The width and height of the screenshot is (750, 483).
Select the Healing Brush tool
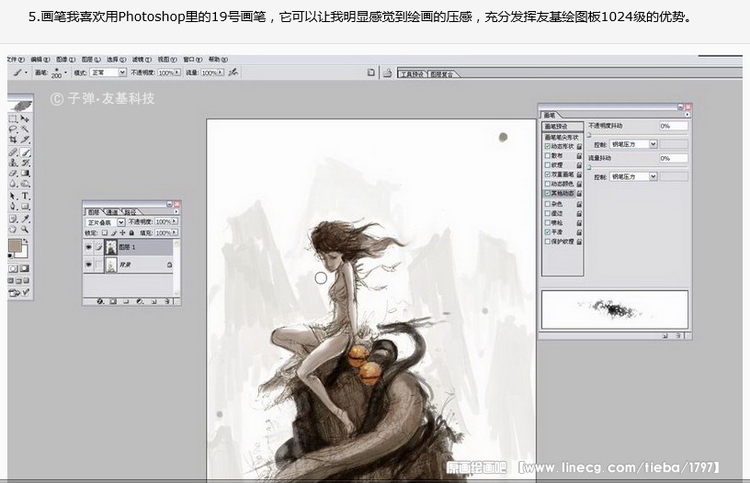(x=13, y=153)
